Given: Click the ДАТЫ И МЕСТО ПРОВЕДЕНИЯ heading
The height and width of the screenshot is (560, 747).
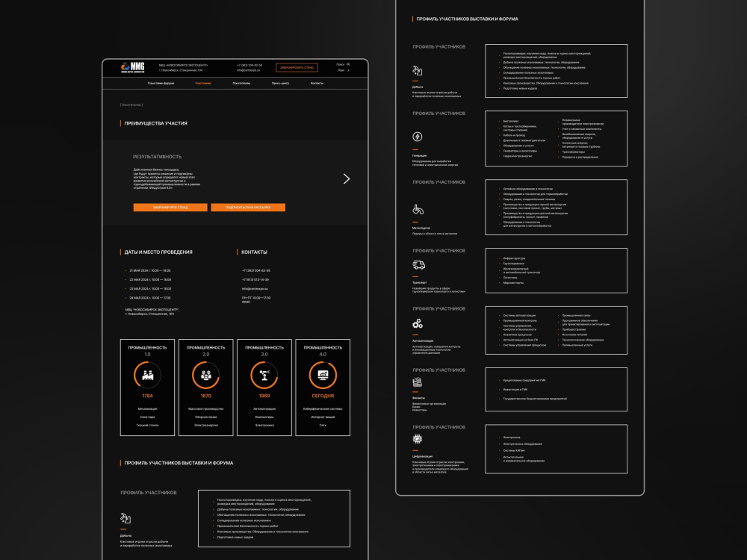Looking at the screenshot, I should [158, 252].
